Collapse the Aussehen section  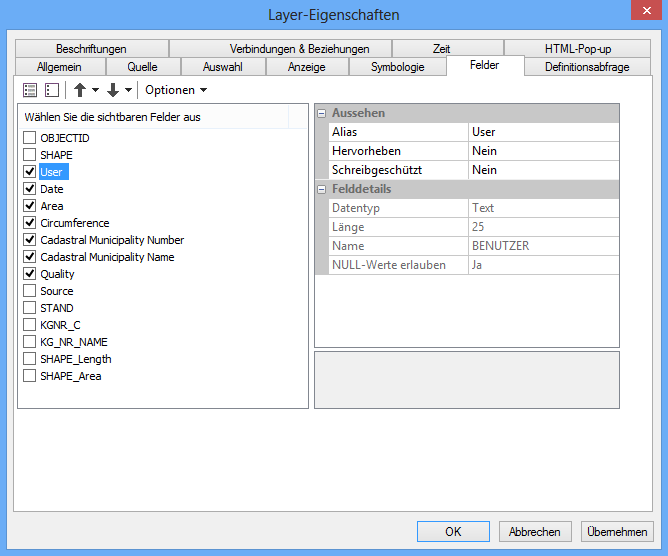pos(322,113)
